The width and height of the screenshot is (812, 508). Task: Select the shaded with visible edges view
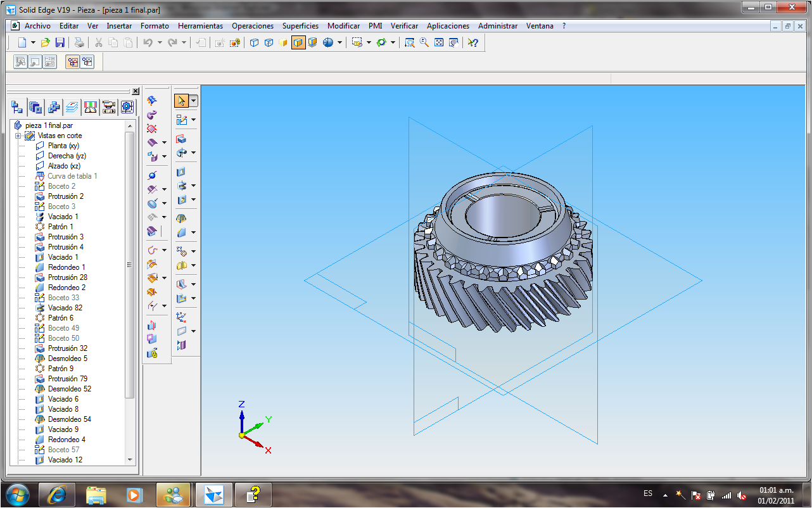tap(298, 42)
